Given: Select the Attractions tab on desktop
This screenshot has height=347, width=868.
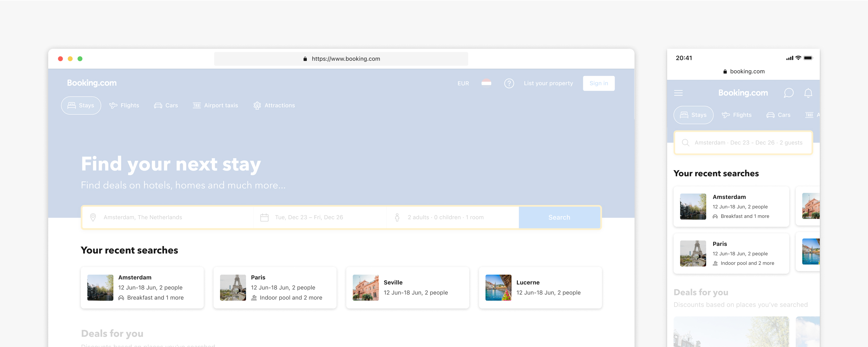Looking at the screenshot, I should point(274,106).
